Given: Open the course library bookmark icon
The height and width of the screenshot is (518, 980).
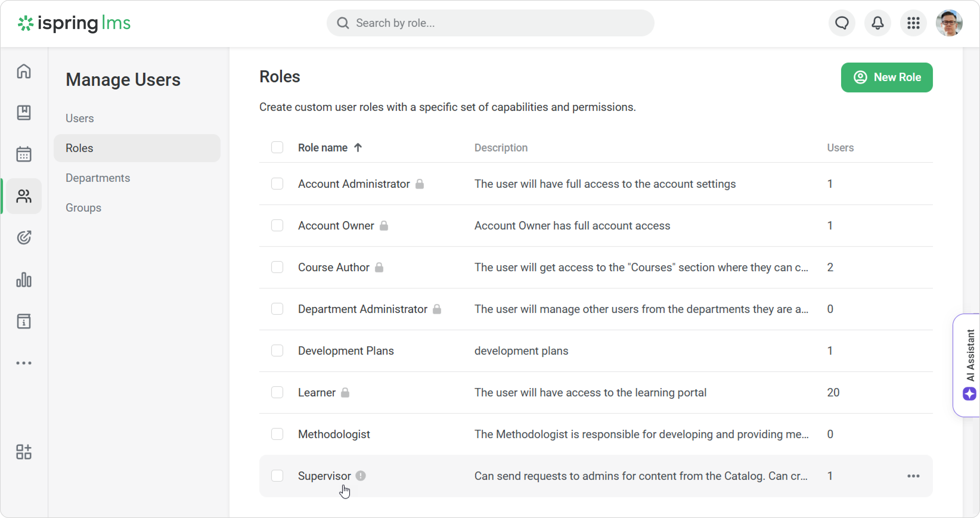Looking at the screenshot, I should (x=24, y=113).
